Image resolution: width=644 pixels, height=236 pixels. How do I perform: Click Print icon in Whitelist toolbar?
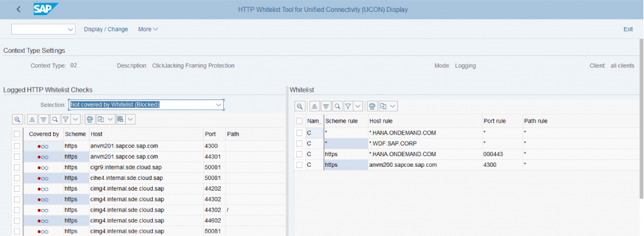[372, 106]
